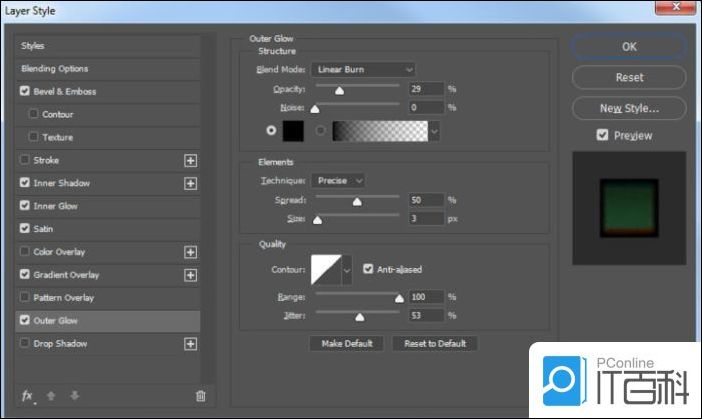Image resolution: width=702 pixels, height=419 pixels.
Task: Select the Inner Glow effect row
Action: coord(107,206)
